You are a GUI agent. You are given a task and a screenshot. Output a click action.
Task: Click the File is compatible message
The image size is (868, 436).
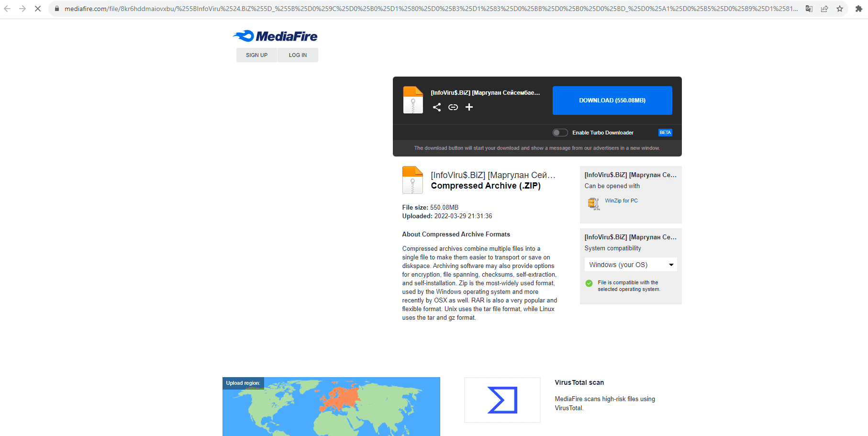(629, 286)
